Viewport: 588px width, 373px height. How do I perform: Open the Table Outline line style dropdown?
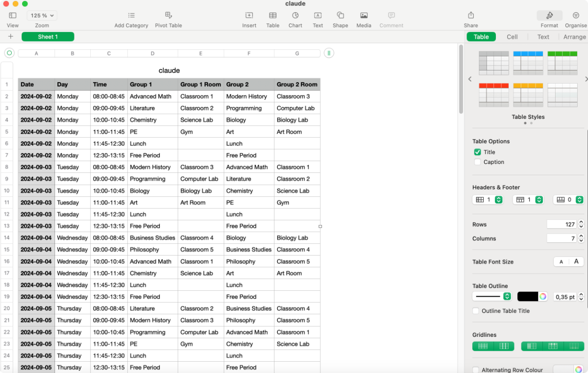pos(491,296)
